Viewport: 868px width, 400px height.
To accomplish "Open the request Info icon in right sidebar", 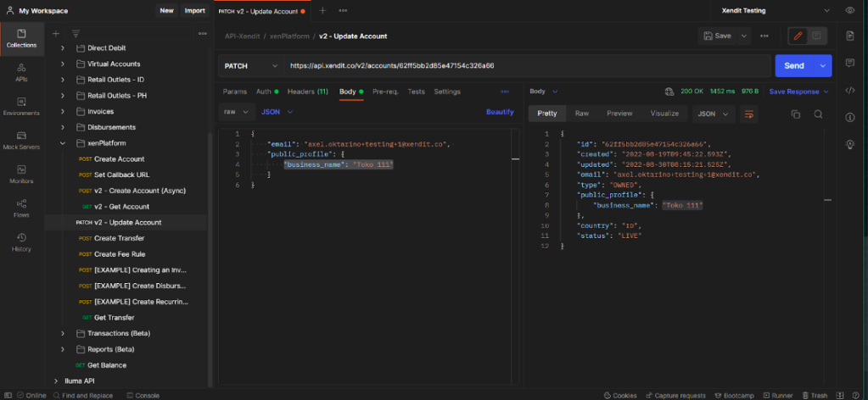I will [x=850, y=117].
